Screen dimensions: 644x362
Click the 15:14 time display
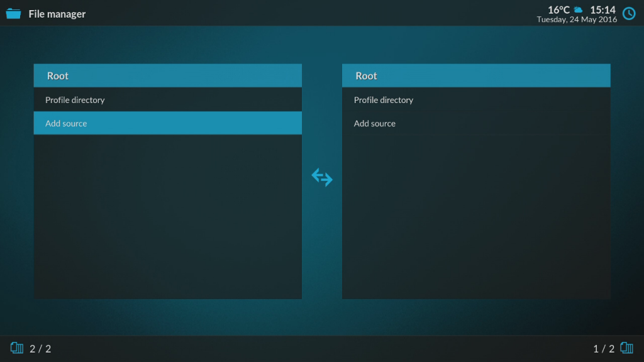[602, 9]
